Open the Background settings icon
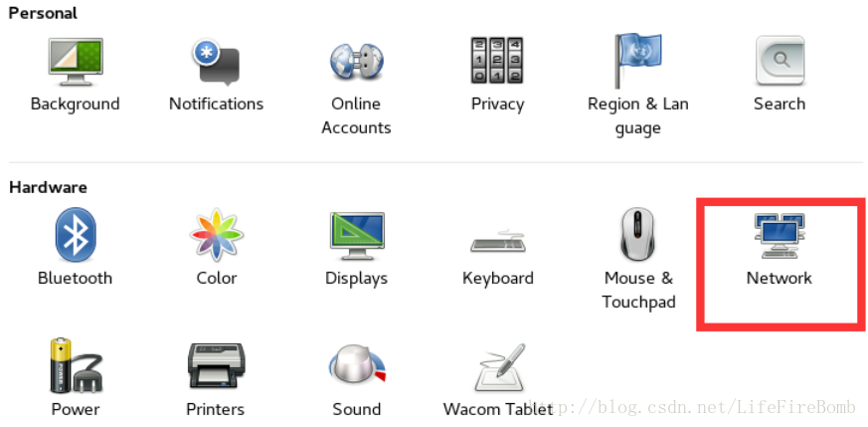The width and height of the screenshot is (868, 427). click(76, 61)
